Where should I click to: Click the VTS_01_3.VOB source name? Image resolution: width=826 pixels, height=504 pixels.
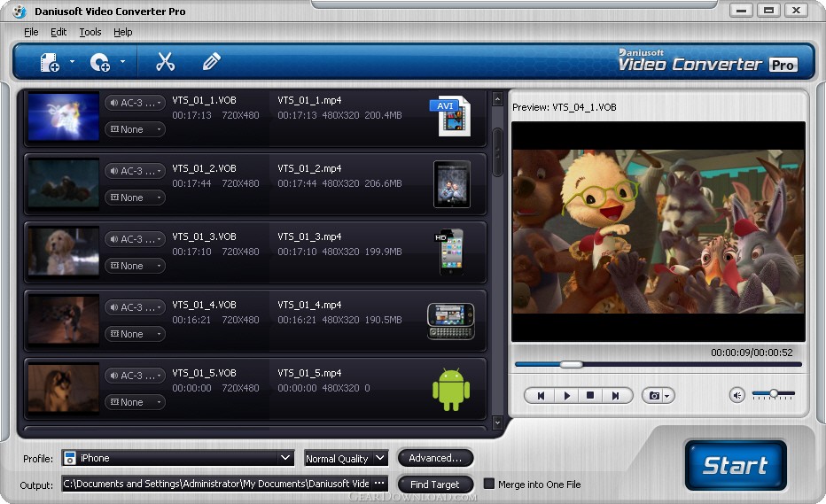tap(204, 236)
